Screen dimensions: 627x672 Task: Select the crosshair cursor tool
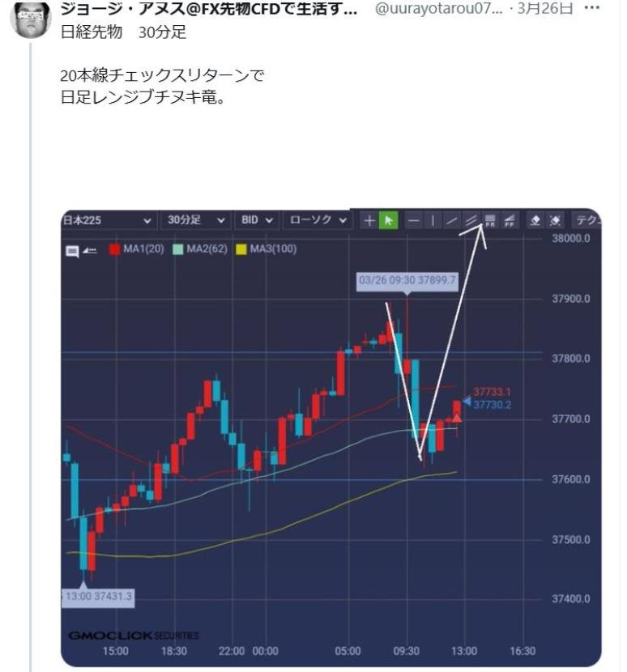[x=369, y=220]
